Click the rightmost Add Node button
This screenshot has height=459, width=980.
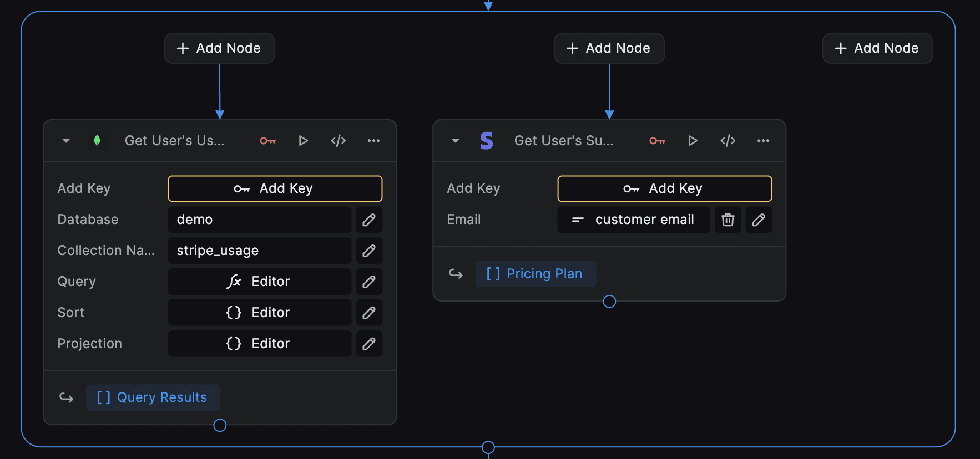tap(877, 48)
